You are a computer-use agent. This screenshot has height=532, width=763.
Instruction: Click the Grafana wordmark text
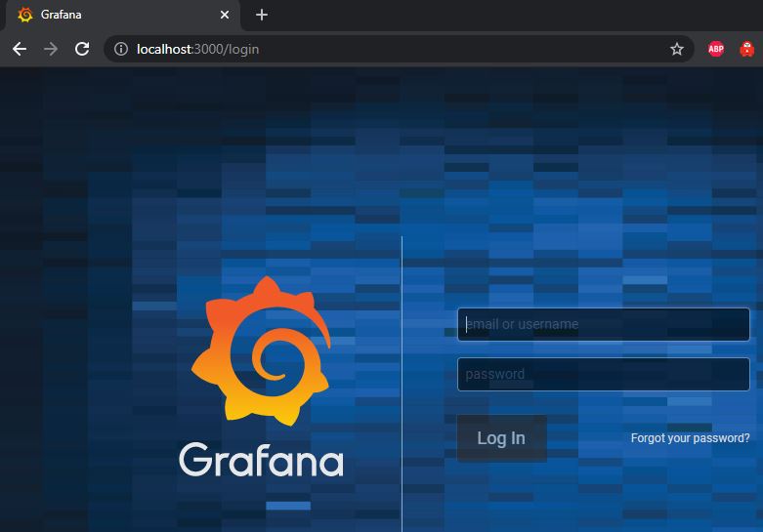[x=261, y=460]
